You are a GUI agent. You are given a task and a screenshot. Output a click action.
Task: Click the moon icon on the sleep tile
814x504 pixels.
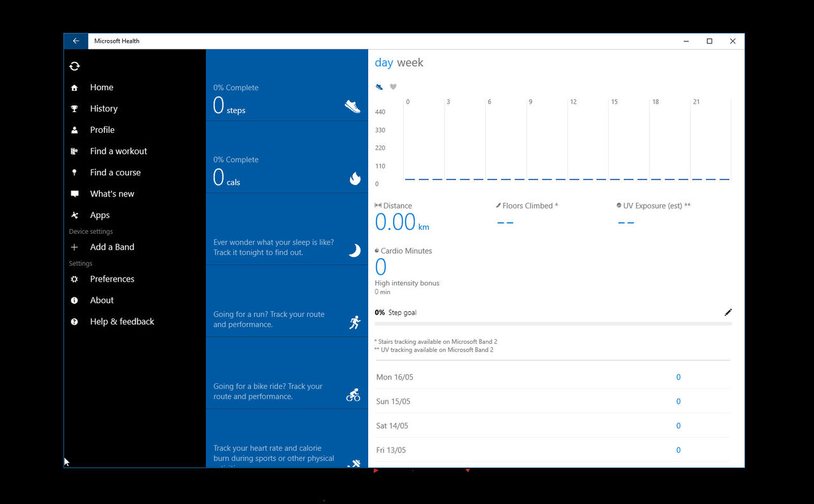point(354,250)
